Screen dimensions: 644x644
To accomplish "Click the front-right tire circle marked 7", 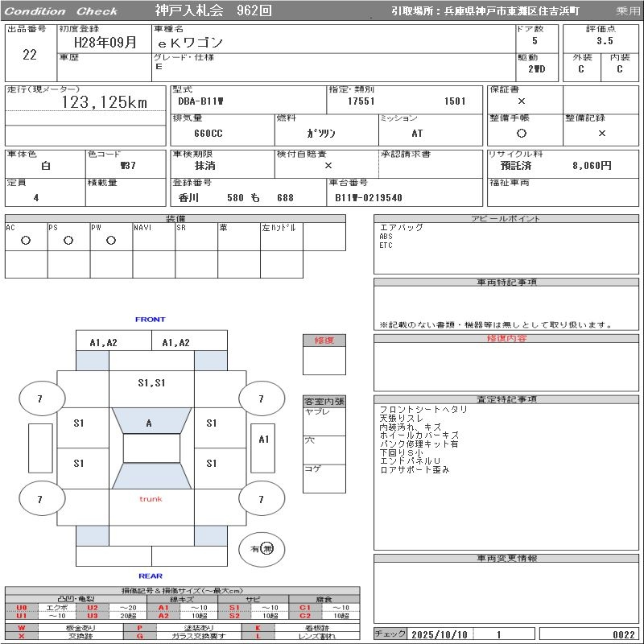I will [261, 398].
